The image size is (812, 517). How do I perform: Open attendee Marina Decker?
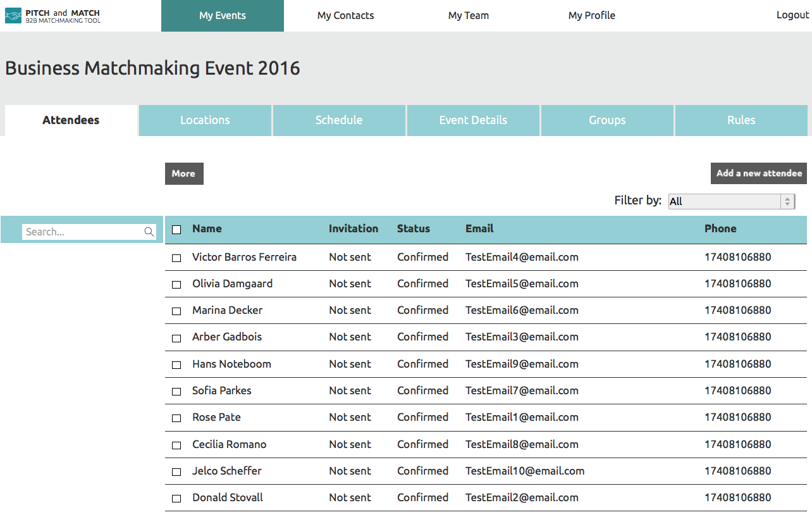[x=227, y=310]
